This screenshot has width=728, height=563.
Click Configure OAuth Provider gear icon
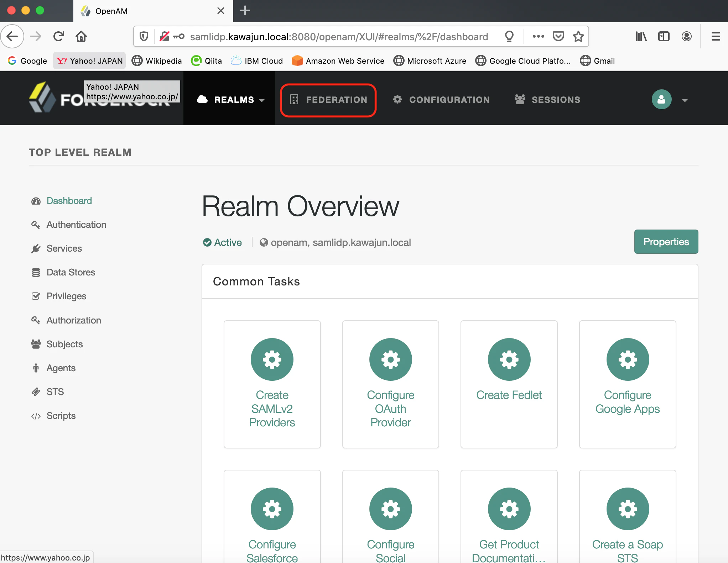coord(391,359)
